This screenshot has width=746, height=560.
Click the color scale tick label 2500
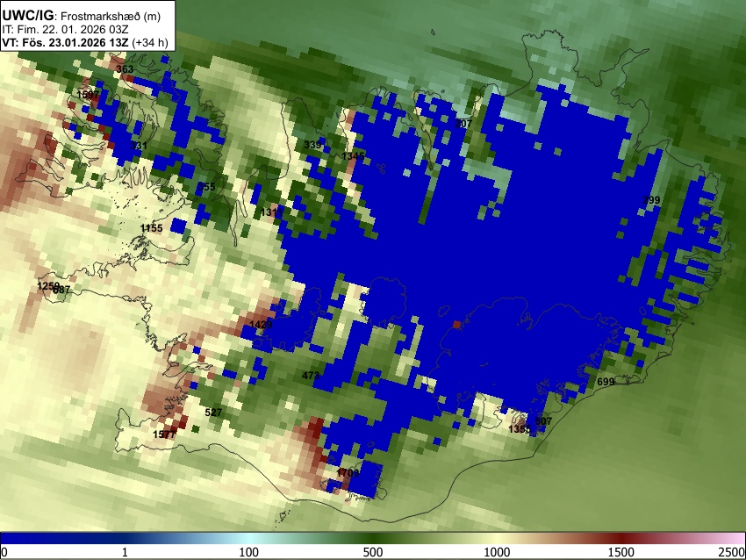(x=732, y=552)
